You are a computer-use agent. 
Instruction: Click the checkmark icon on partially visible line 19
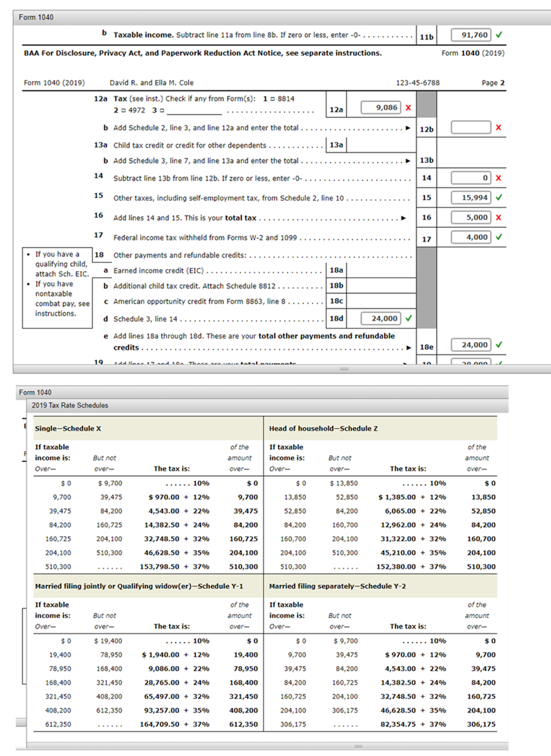pyautogui.click(x=500, y=362)
